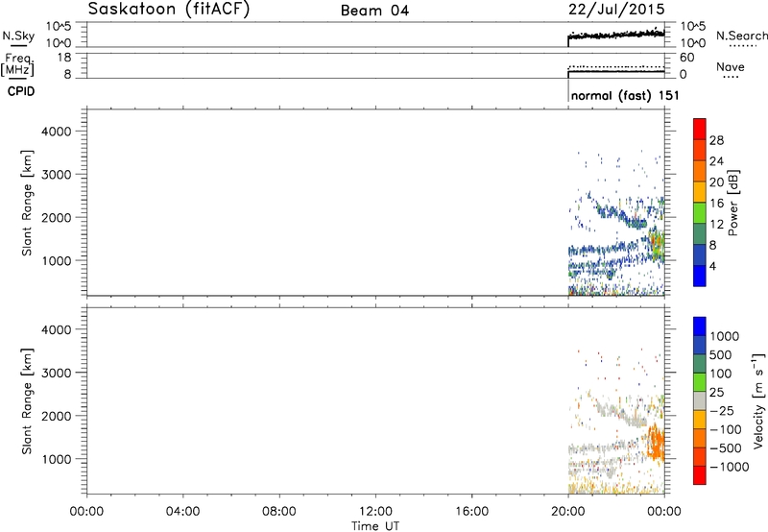The image size is (768, 532).
Task: Click the '60' Nave axis value
Action: (686, 58)
